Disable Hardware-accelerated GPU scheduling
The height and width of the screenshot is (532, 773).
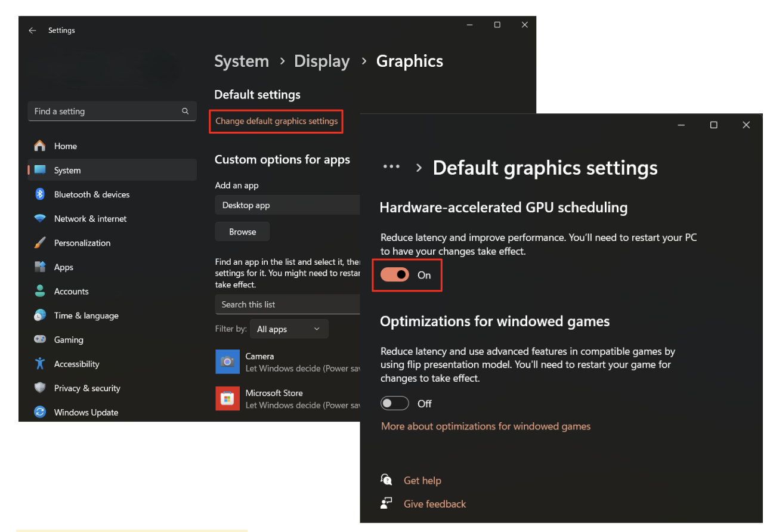394,275
